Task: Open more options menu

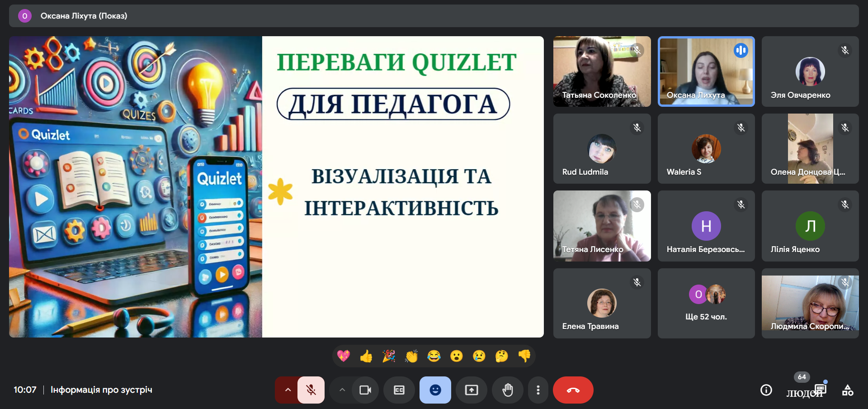Action: (x=538, y=390)
